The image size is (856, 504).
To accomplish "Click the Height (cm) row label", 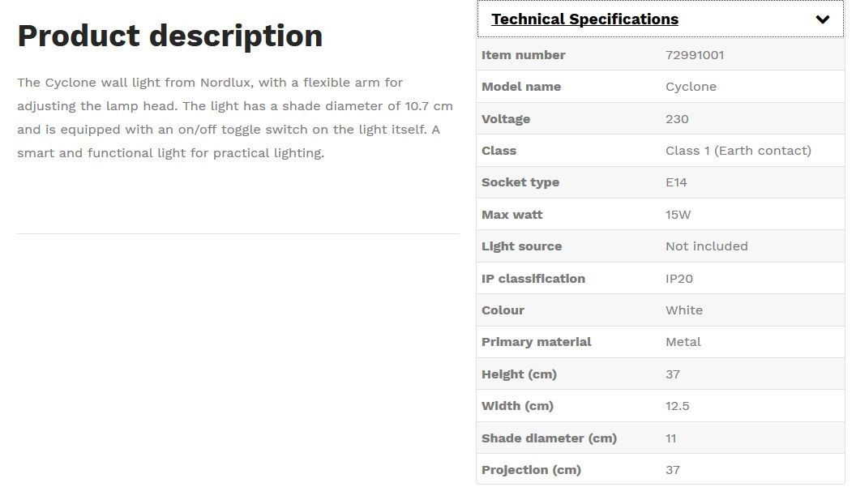I will click(x=519, y=374).
